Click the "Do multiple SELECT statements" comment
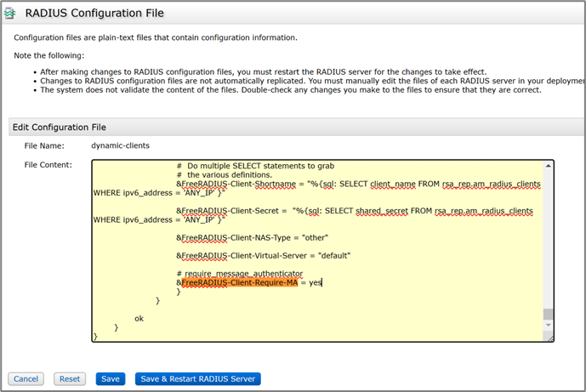 click(x=255, y=165)
